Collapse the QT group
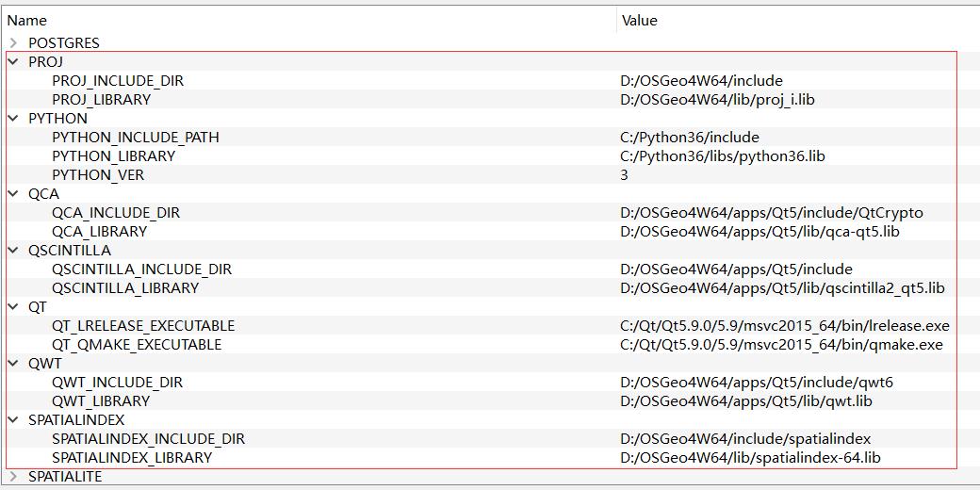980x490 pixels. (x=13, y=306)
